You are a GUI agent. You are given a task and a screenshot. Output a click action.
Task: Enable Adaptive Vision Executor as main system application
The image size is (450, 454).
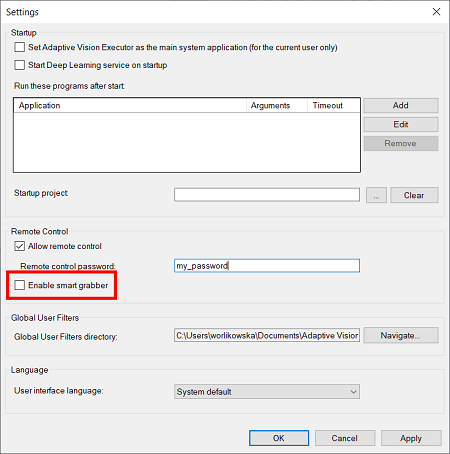click(19, 47)
